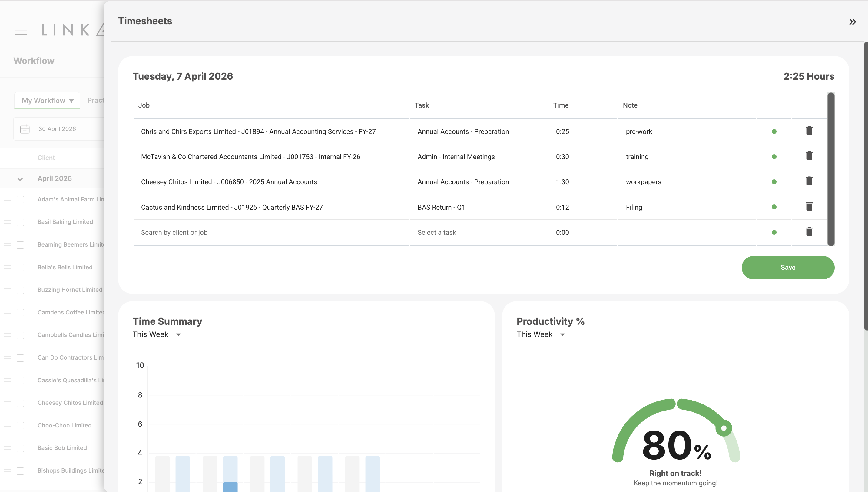Edit the 0:00 time field
Viewport: 868px width, 492px height.
click(x=582, y=232)
